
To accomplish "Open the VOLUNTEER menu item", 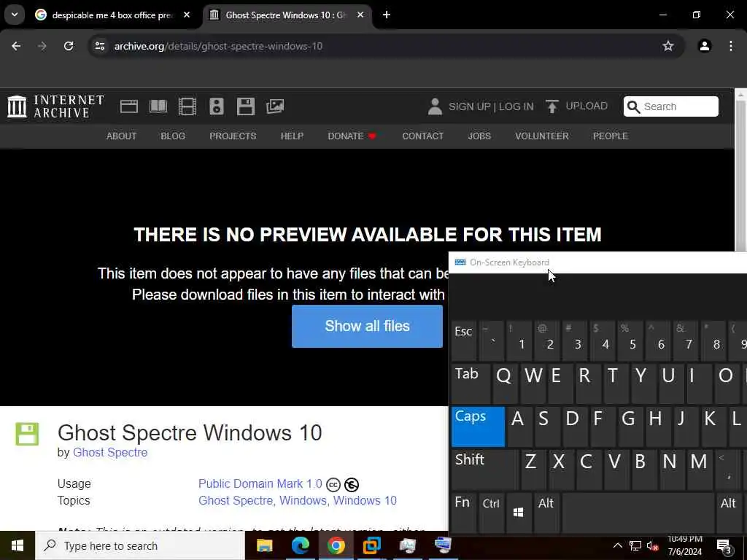I will point(542,136).
